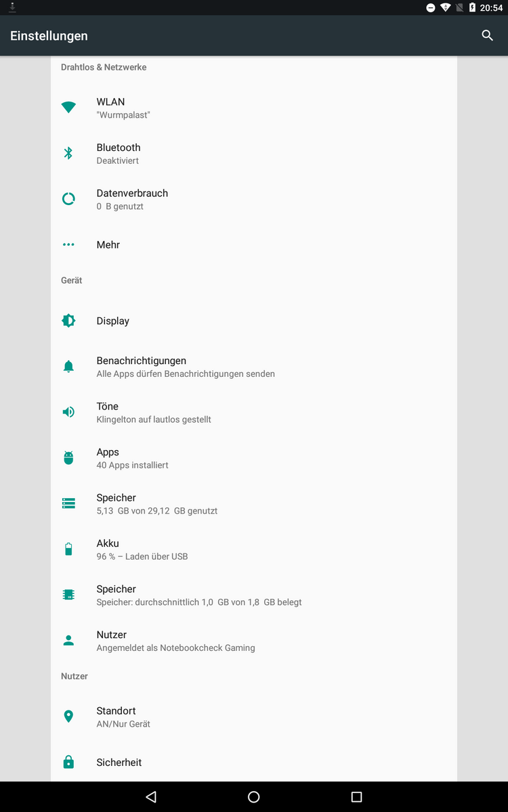Viewport: 508px width, 812px height.
Task: Tap the Android back navigation button
Action: click(151, 797)
